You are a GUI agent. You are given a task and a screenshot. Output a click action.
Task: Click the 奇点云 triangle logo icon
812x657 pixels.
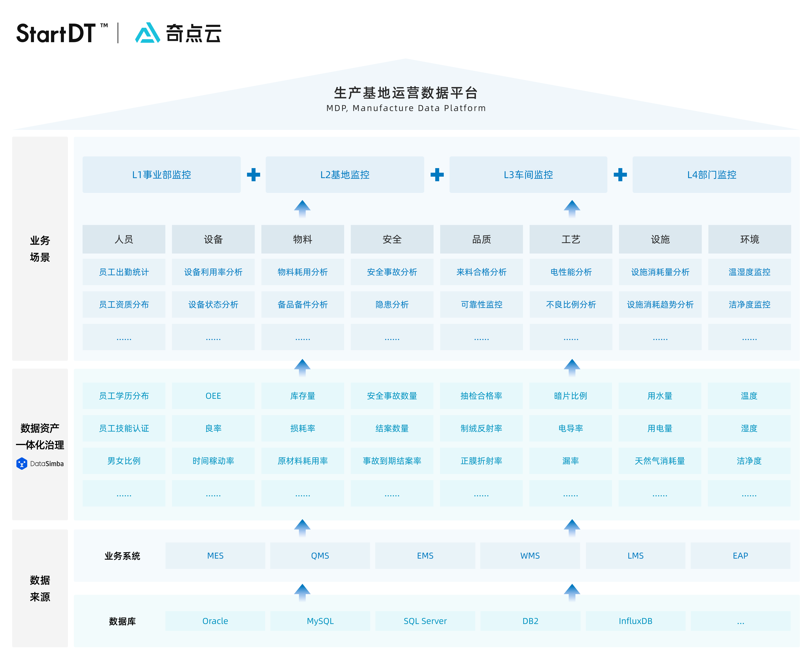tap(148, 33)
